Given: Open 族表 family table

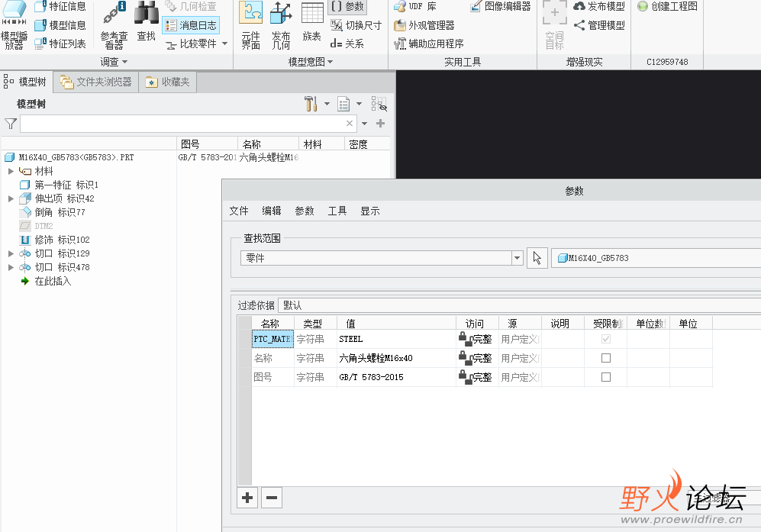Looking at the screenshot, I should coord(312,22).
